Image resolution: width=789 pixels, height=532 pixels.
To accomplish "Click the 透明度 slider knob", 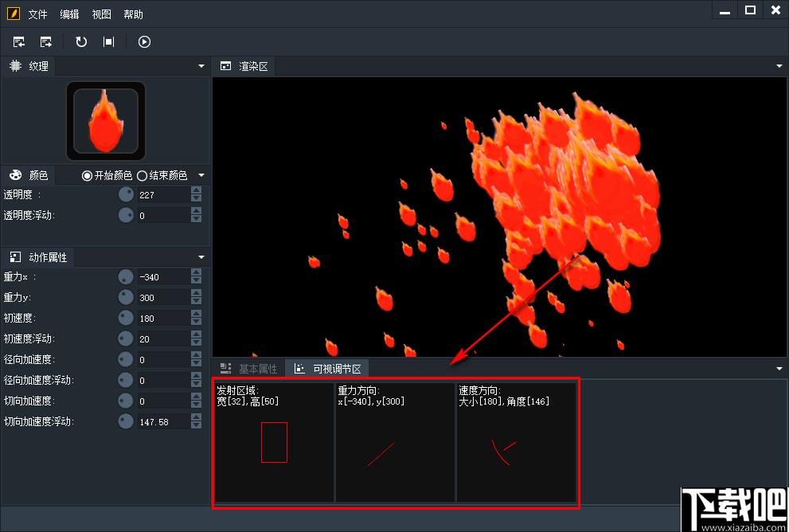I will coord(126,194).
